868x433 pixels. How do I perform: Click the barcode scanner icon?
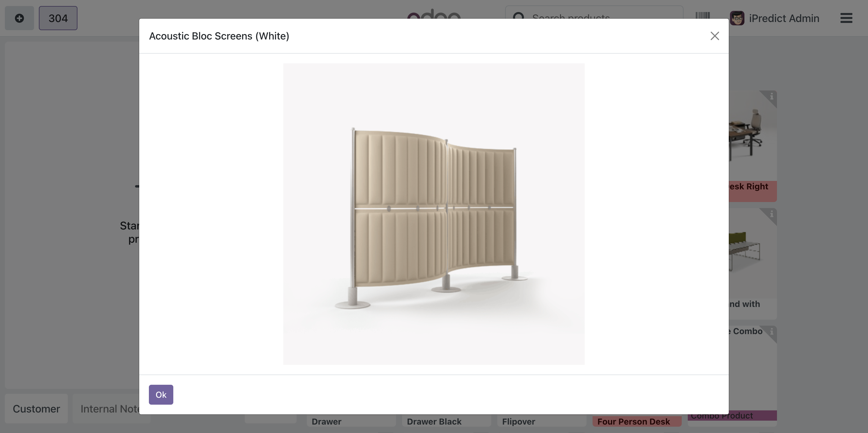click(703, 15)
